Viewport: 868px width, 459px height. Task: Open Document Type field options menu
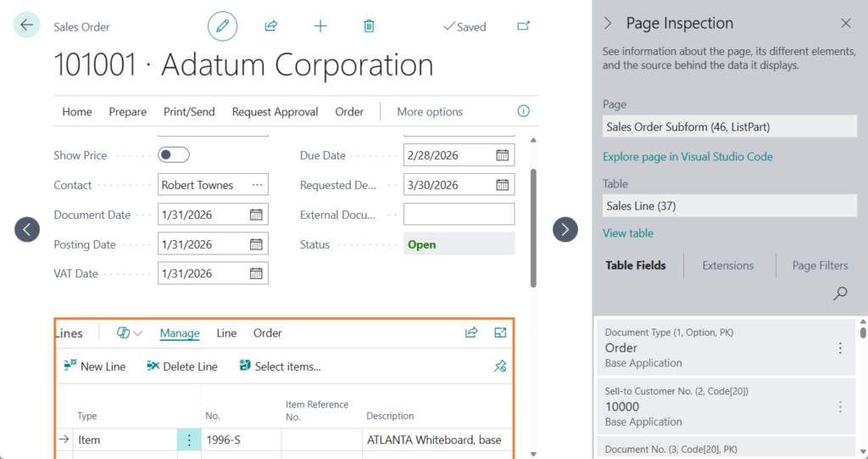[x=840, y=348]
